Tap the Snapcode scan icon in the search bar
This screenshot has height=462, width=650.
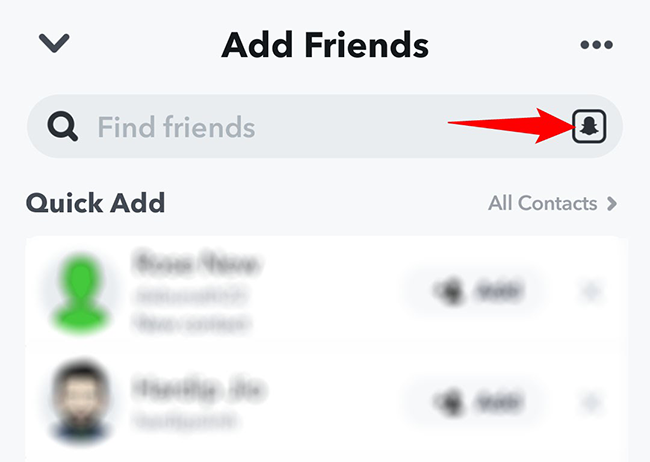pyautogui.click(x=589, y=126)
